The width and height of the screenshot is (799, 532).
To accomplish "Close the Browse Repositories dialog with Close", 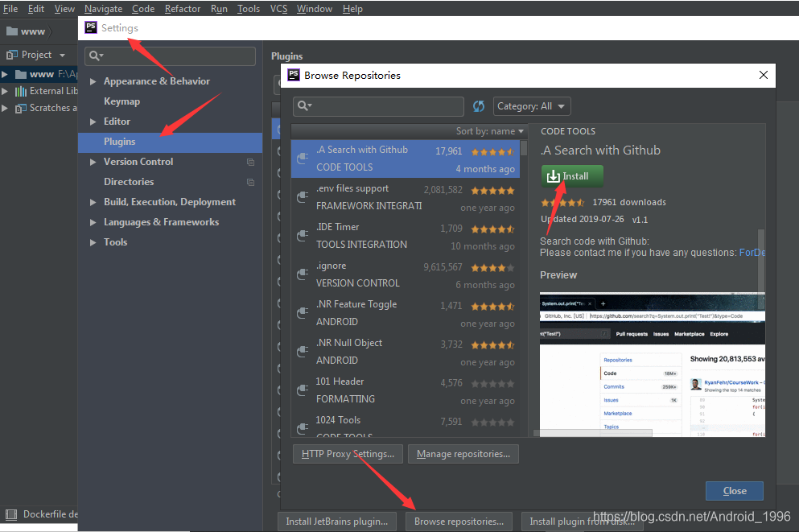I will click(x=735, y=491).
